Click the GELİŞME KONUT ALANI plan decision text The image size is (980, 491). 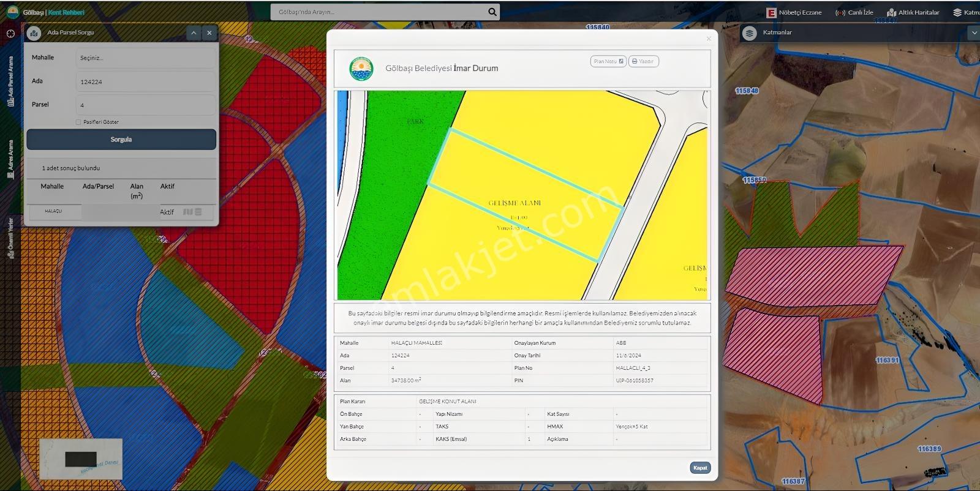tap(448, 402)
